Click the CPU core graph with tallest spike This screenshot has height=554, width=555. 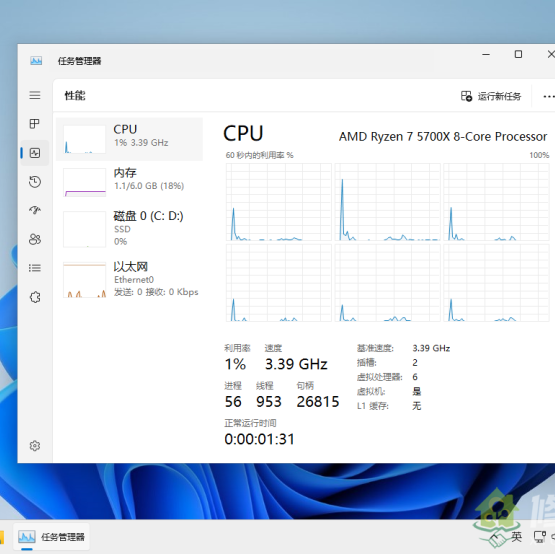[x=388, y=202]
